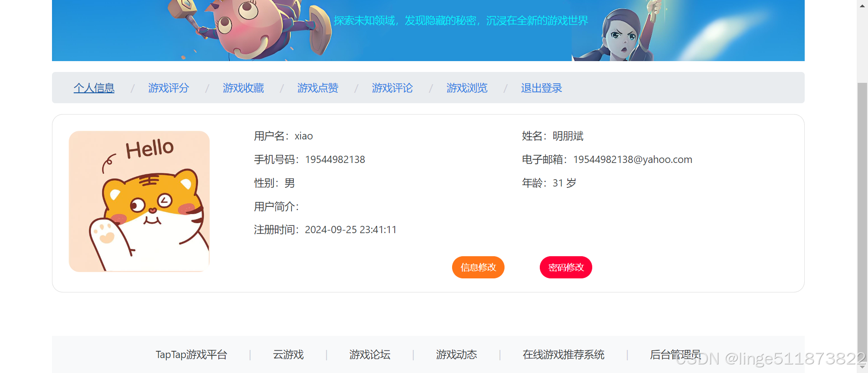Screen dimensions: 868x373
Task: Open the 个人信息 tab
Action: pos(94,88)
